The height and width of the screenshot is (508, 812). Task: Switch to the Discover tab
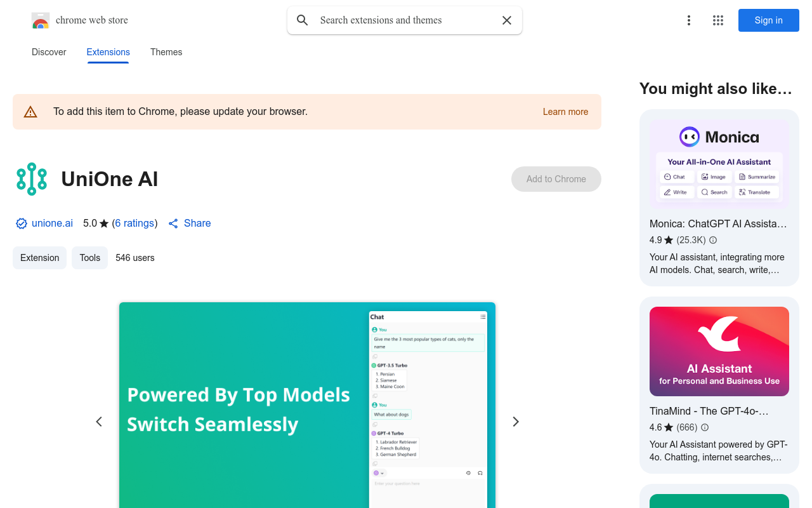tap(49, 52)
